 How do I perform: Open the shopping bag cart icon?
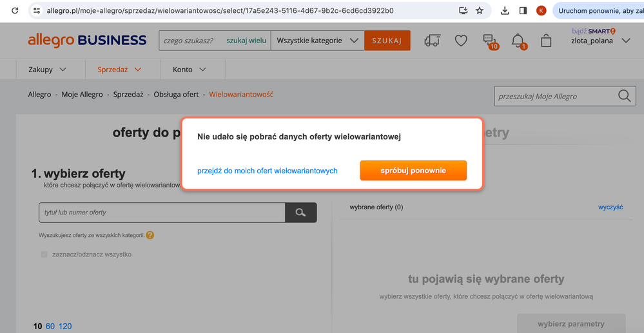point(546,41)
